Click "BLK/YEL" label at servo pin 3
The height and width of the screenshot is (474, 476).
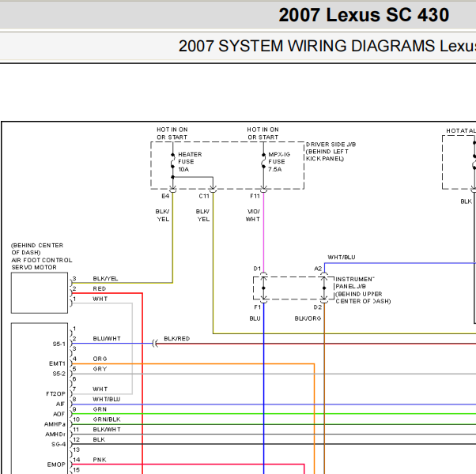(105, 278)
